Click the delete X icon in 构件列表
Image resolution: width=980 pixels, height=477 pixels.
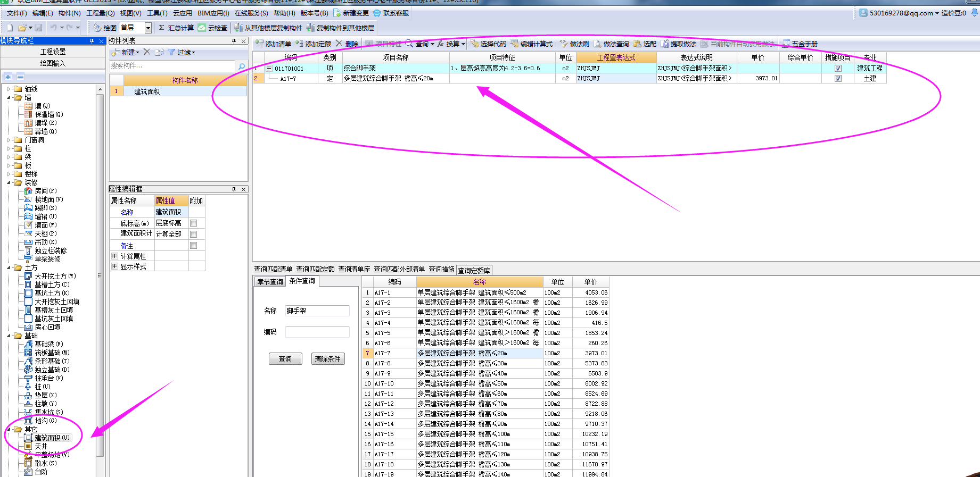coord(147,52)
